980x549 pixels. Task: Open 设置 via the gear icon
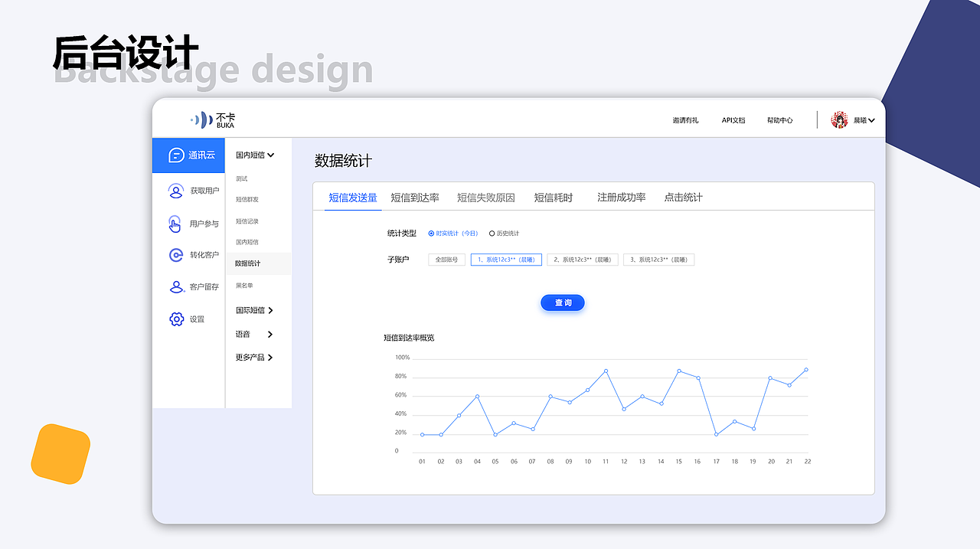(x=176, y=319)
